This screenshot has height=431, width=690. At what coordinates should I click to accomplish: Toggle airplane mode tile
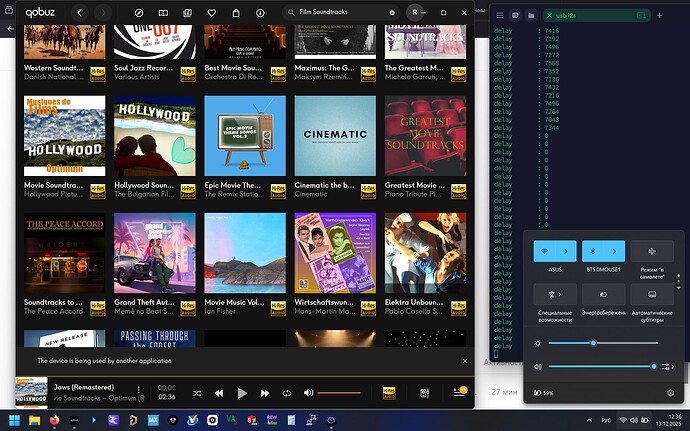652,251
